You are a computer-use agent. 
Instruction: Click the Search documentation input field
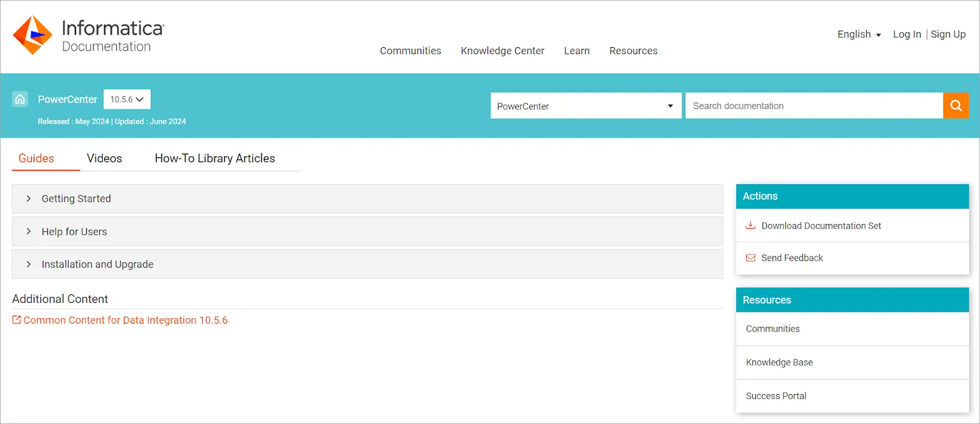click(814, 106)
